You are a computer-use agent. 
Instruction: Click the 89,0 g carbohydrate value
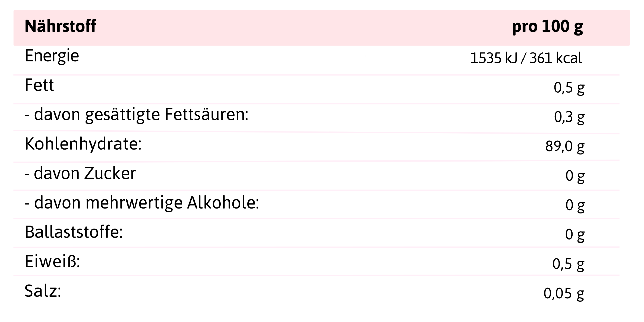pyautogui.click(x=565, y=146)
